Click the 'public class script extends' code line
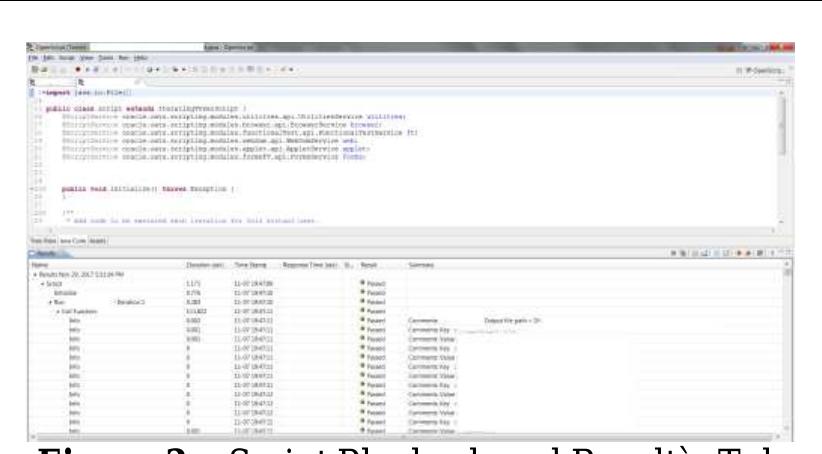 pyautogui.click(x=146, y=109)
